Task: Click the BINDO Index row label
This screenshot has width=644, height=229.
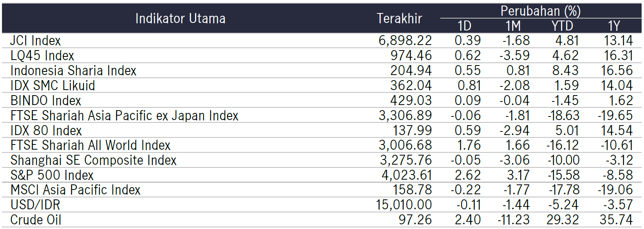Action: [x=46, y=101]
